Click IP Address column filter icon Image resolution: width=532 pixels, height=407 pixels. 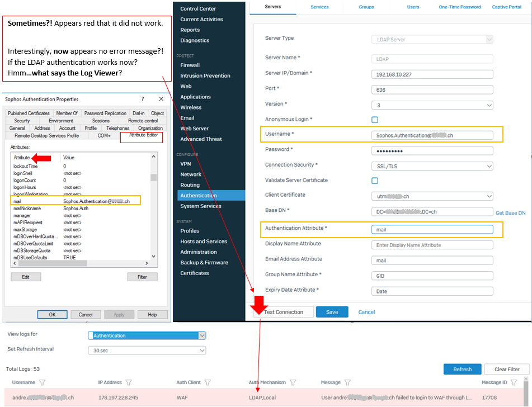click(x=129, y=382)
